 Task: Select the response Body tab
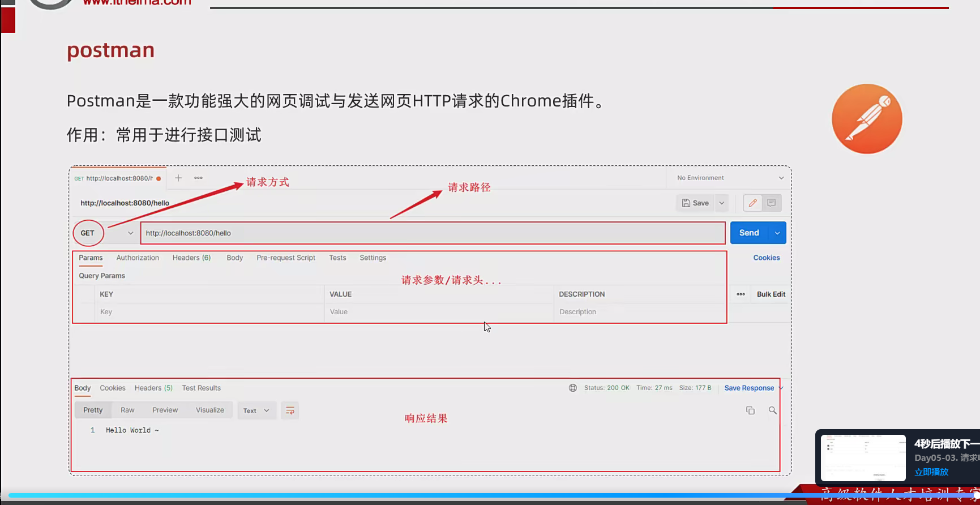coord(82,388)
